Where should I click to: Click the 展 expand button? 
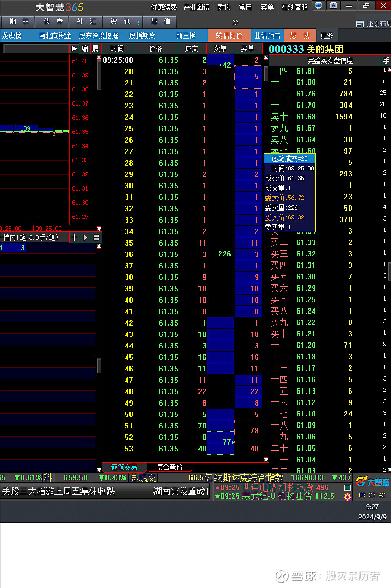click(96, 49)
